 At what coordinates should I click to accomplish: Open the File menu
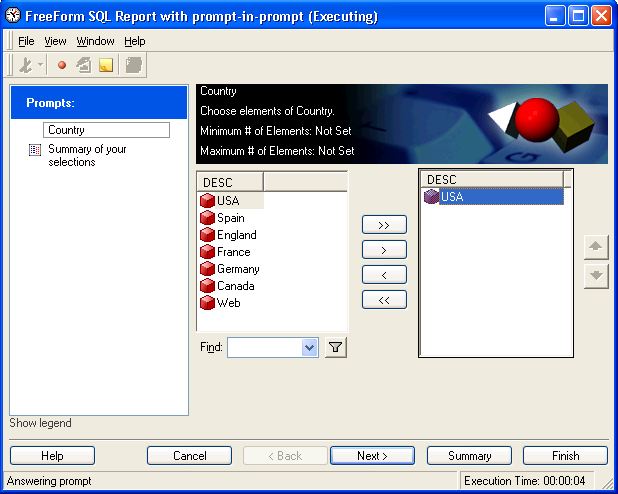click(x=26, y=41)
